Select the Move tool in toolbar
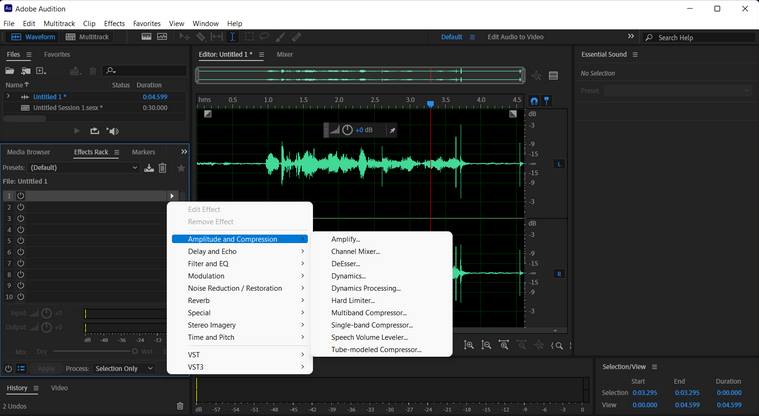The width and height of the screenshot is (759, 416). pos(184,37)
